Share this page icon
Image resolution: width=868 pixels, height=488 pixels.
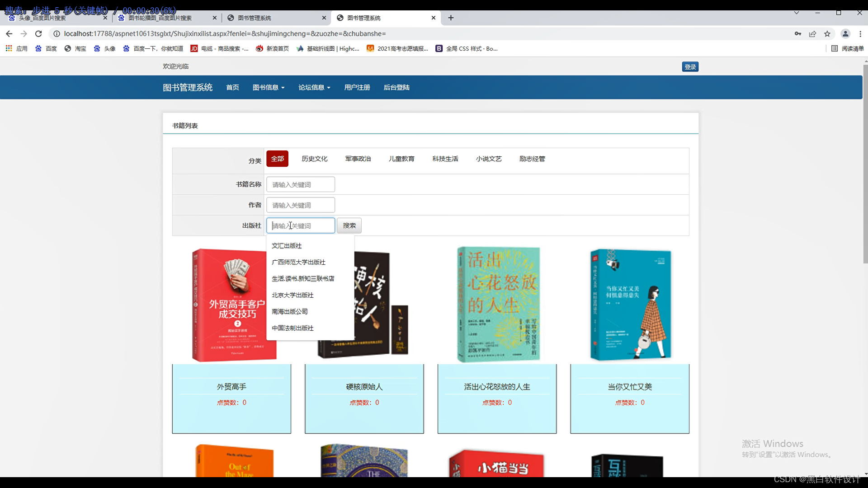pos(812,34)
